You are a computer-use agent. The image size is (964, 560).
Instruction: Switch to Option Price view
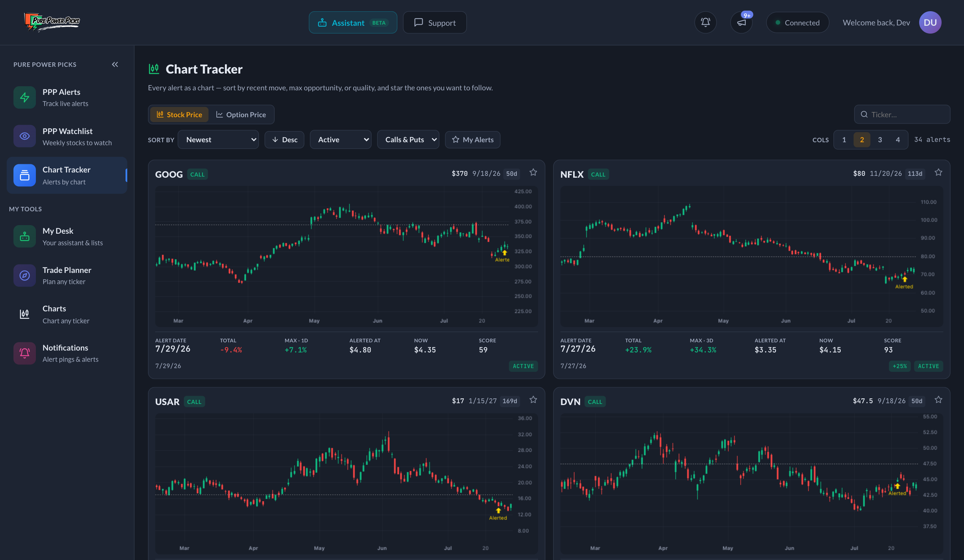(241, 114)
